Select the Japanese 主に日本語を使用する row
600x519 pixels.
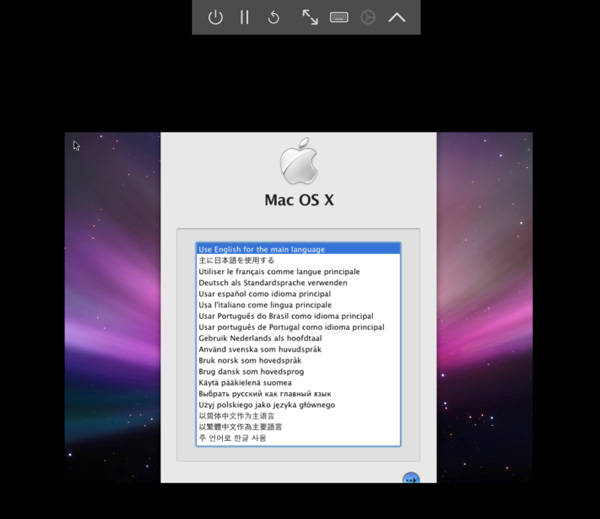coord(298,260)
